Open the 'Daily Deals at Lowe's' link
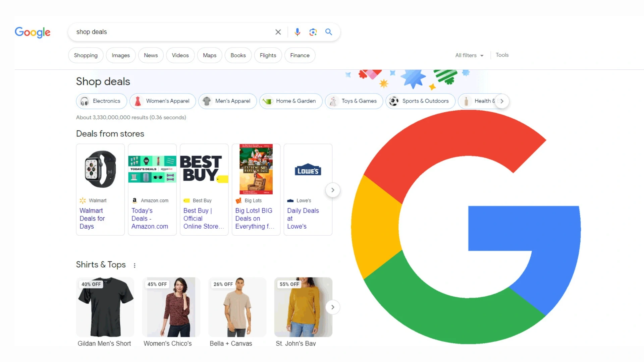This screenshot has height=362, width=644. (x=303, y=219)
